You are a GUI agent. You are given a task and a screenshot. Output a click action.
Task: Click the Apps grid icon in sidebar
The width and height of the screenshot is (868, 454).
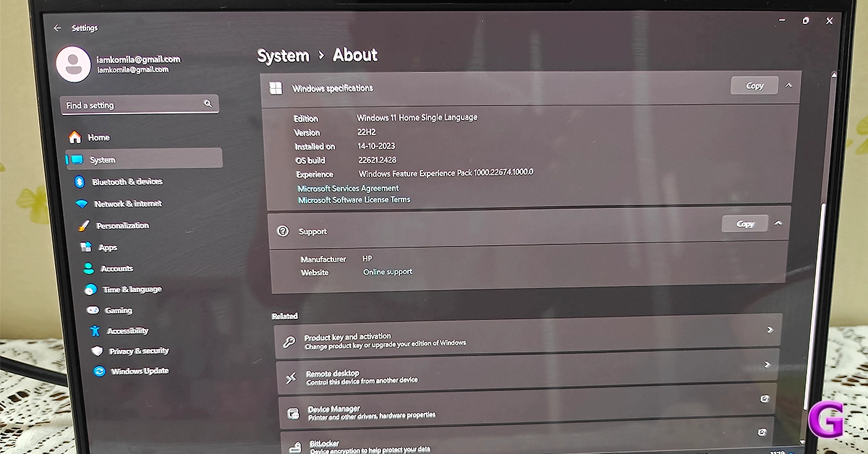coord(85,247)
